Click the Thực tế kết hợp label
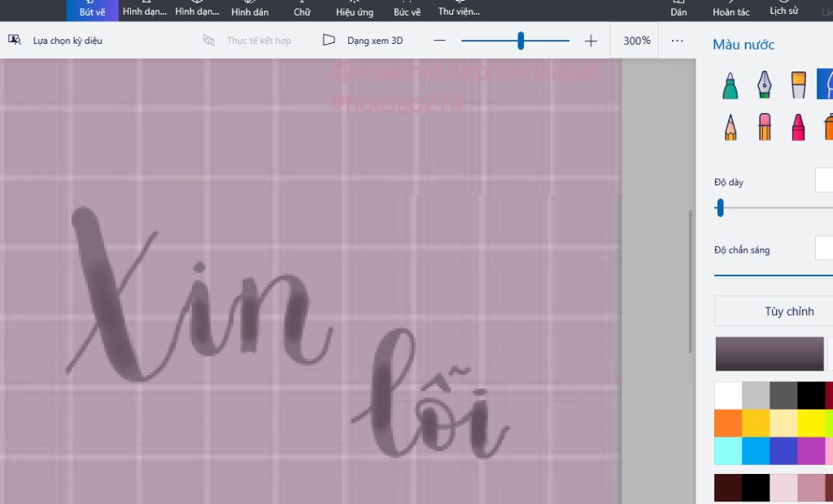 pyautogui.click(x=259, y=41)
